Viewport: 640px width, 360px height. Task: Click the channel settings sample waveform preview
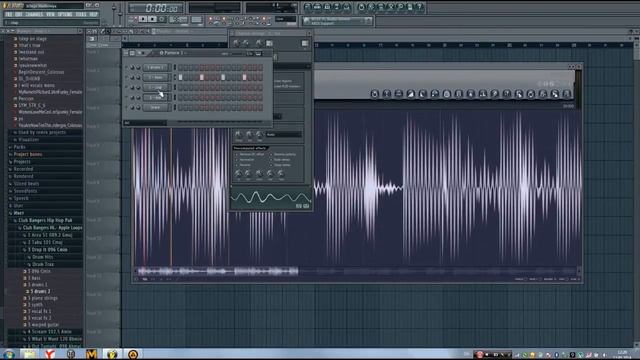tap(271, 198)
